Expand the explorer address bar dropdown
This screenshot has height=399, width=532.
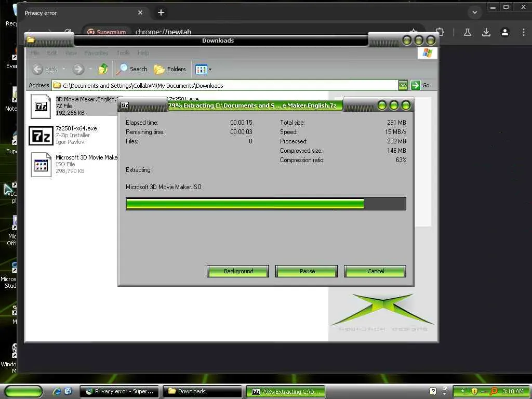click(x=403, y=85)
